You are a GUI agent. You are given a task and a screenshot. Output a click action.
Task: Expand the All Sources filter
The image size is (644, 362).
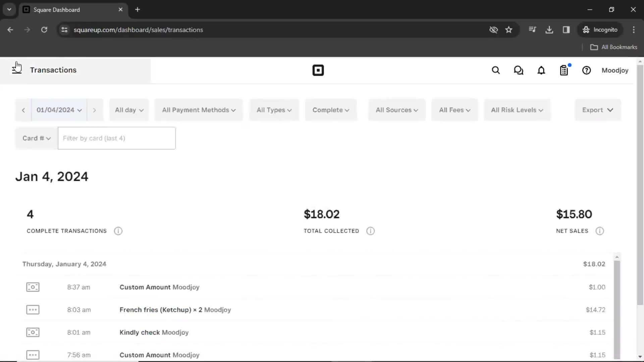[397, 110]
